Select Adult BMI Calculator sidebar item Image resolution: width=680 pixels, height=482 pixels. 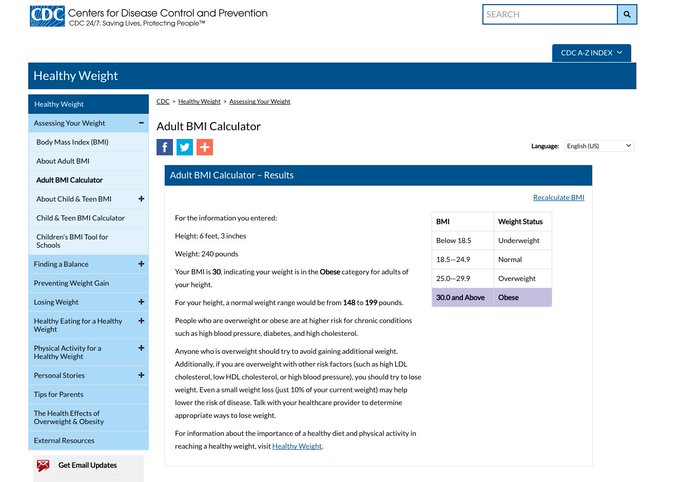coord(88,180)
